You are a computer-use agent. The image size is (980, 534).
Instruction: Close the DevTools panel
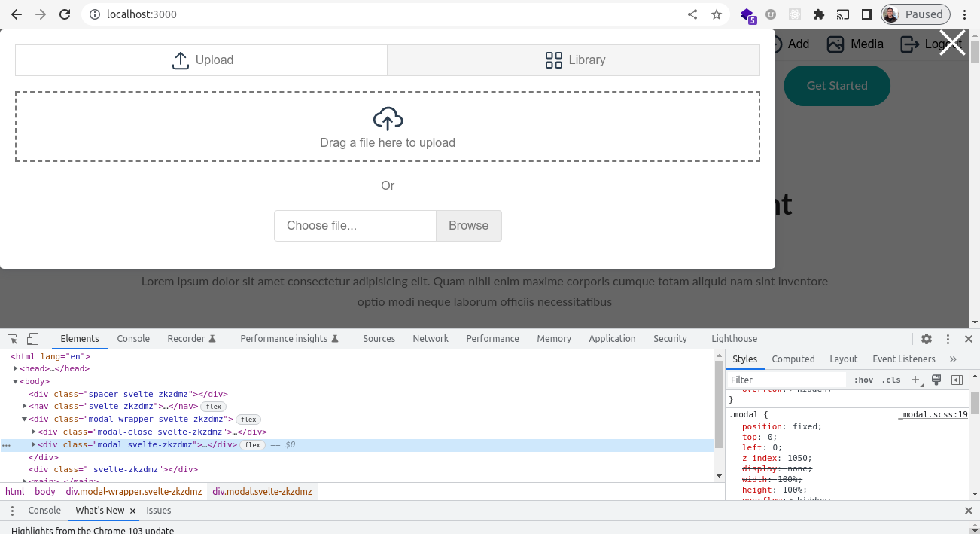pos(969,339)
